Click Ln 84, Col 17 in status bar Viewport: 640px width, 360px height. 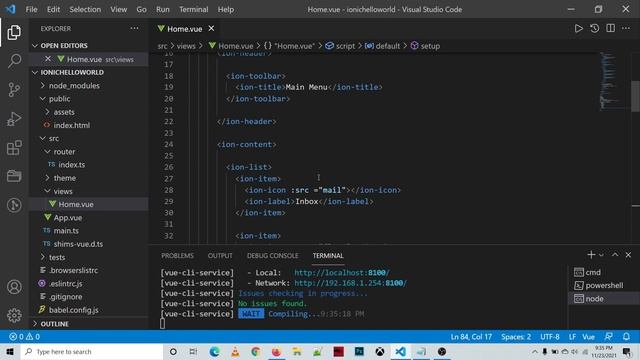click(x=471, y=337)
